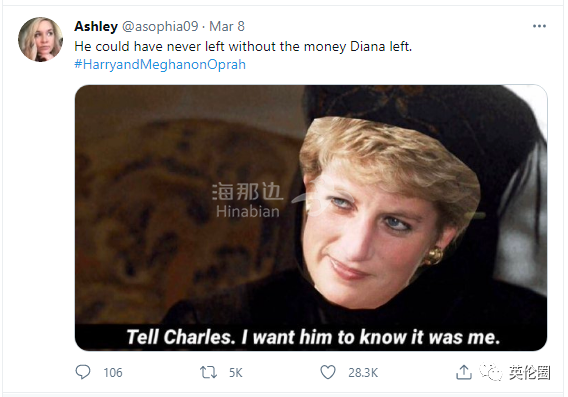
Task: Click the 5K retweets count
Action: point(235,373)
